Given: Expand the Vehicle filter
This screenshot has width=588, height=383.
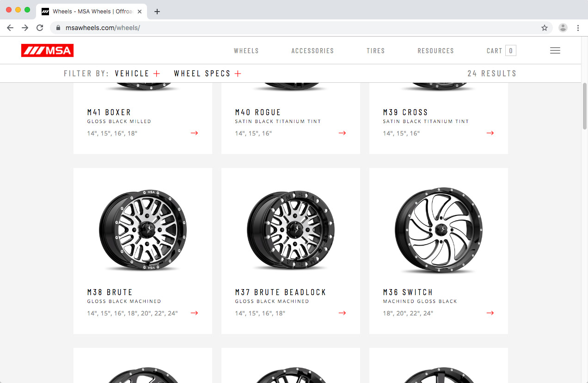Looking at the screenshot, I should tap(137, 73).
